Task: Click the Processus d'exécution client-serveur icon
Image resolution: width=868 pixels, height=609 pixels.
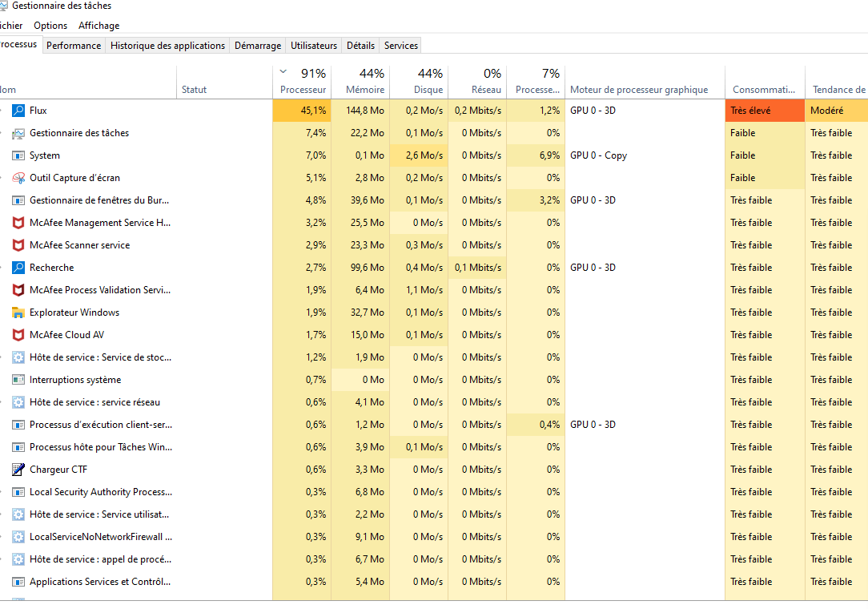Action: 18,425
